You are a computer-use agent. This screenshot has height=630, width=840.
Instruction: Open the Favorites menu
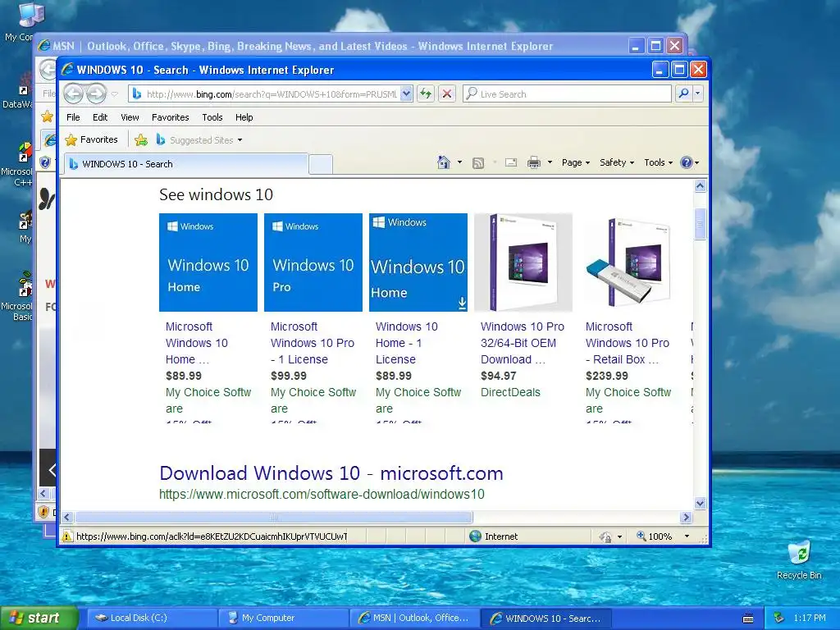171,117
